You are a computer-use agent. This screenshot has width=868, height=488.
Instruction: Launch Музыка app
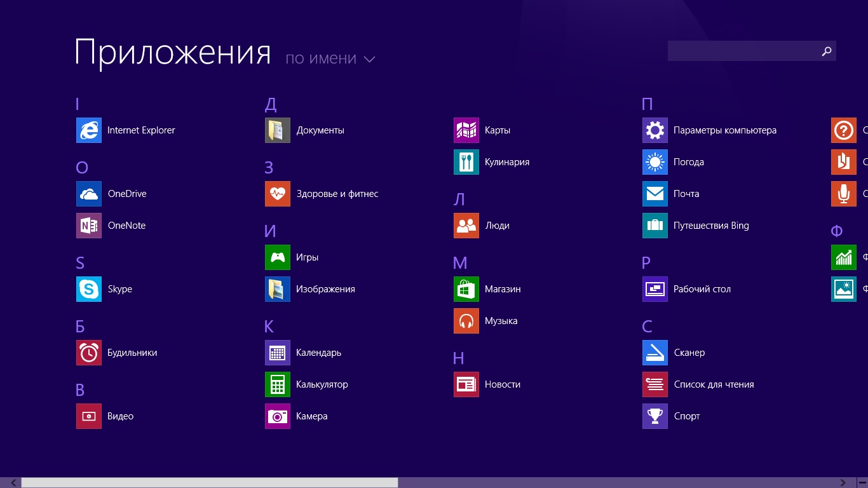tap(486, 321)
